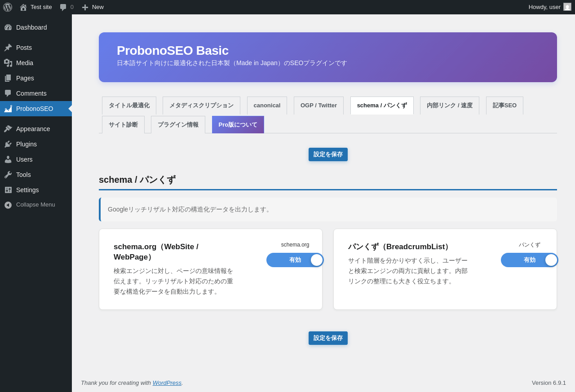Switch to the タイトル最適化 tab
The width and height of the screenshot is (575, 392).
tap(129, 106)
